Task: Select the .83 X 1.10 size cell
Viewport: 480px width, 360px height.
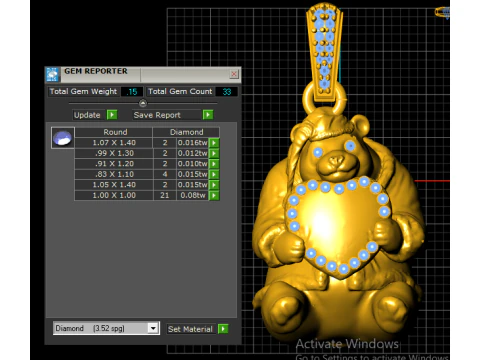Action: 114,174
